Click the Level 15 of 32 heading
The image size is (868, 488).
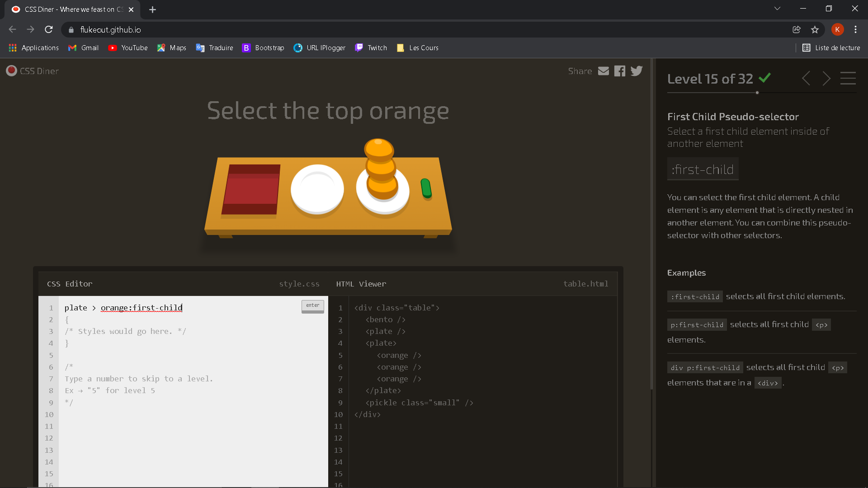[x=710, y=79]
